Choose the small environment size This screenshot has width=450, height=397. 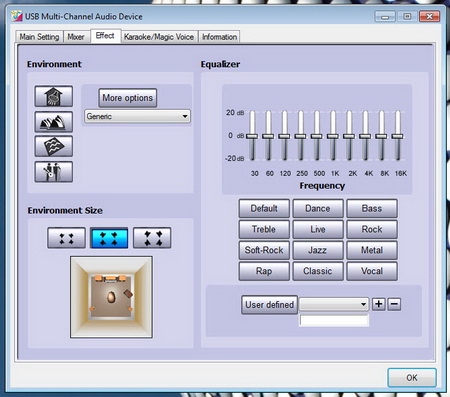[x=66, y=238]
